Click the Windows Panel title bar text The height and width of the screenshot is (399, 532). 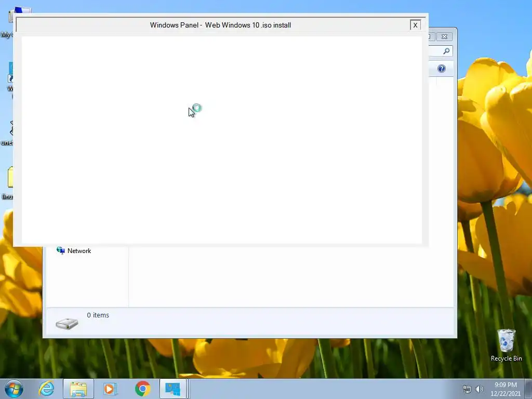tap(220, 25)
